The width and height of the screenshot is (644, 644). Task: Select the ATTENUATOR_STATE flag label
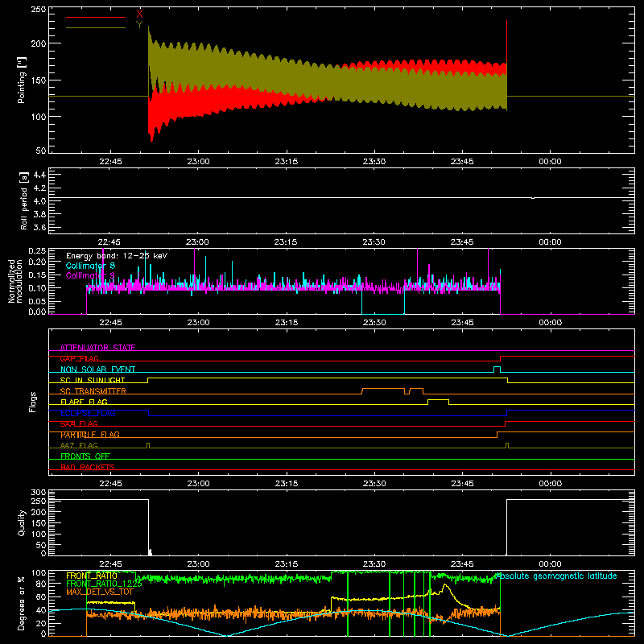[x=97, y=348]
